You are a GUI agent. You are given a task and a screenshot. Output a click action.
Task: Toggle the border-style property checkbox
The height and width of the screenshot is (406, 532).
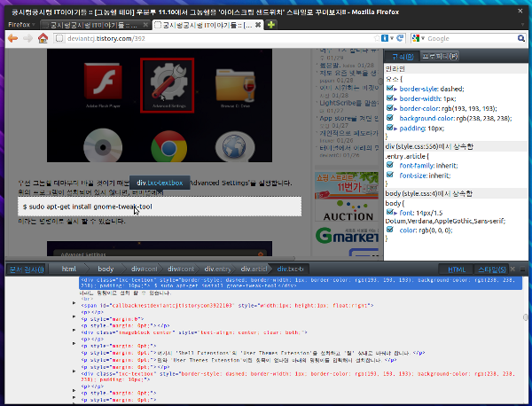[389, 89]
